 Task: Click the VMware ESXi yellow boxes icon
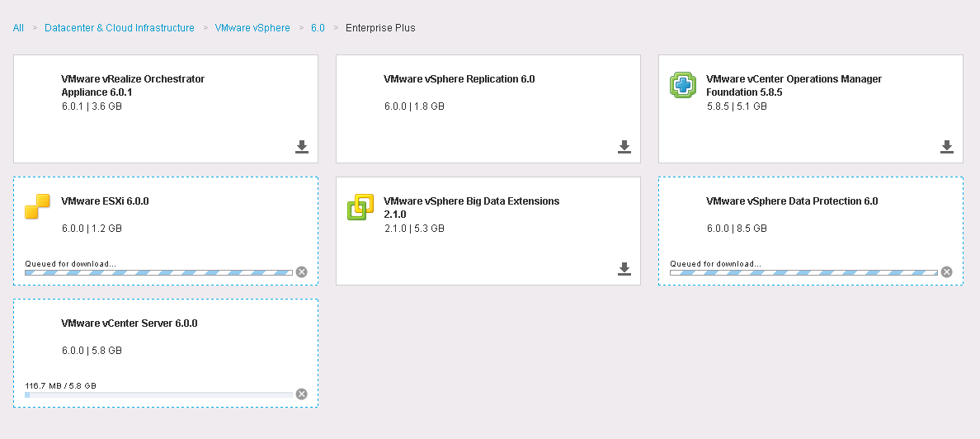[x=37, y=207]
